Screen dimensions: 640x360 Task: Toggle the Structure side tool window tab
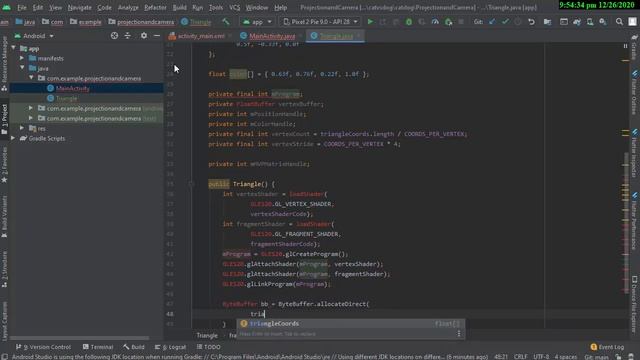(x=4, y=269)
